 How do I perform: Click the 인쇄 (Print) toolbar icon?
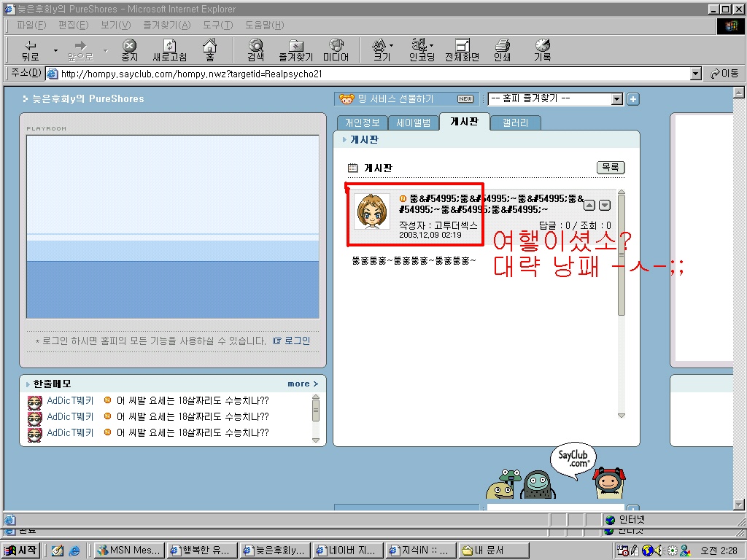tap(502, 50)
